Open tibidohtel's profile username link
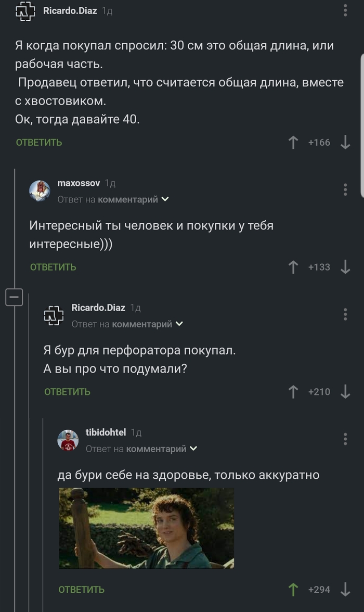364x612 pixels. [x=106, y=432]
